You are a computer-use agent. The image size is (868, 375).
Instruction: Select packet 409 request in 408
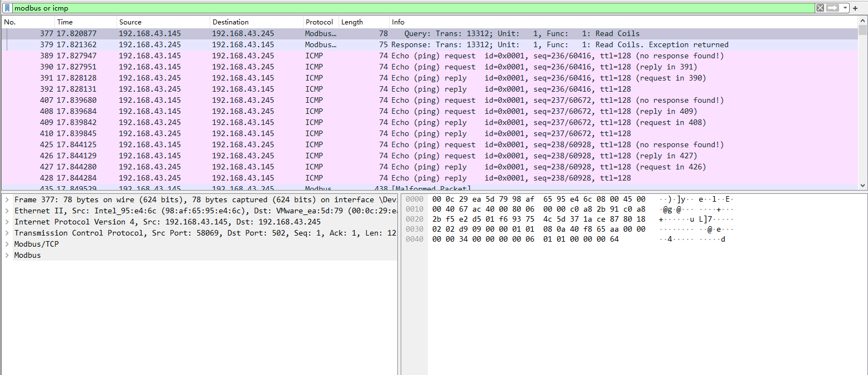click(x=430, y=122)
